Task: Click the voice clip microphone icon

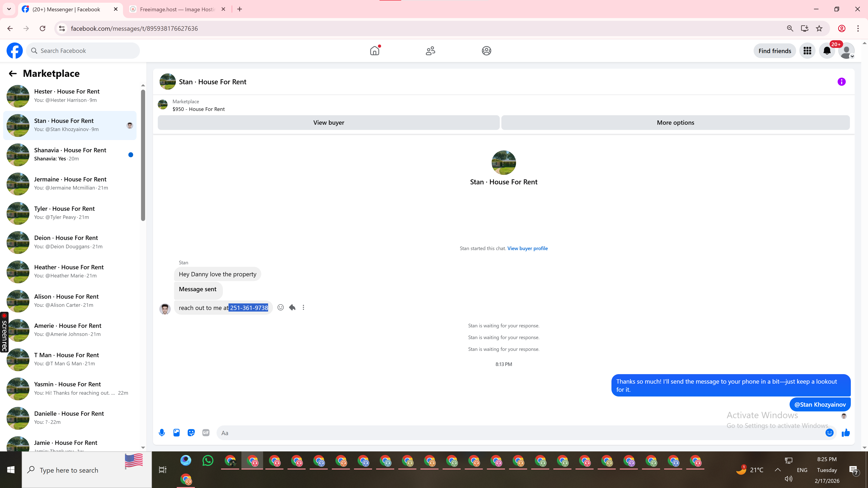Action: click(162, 433)
